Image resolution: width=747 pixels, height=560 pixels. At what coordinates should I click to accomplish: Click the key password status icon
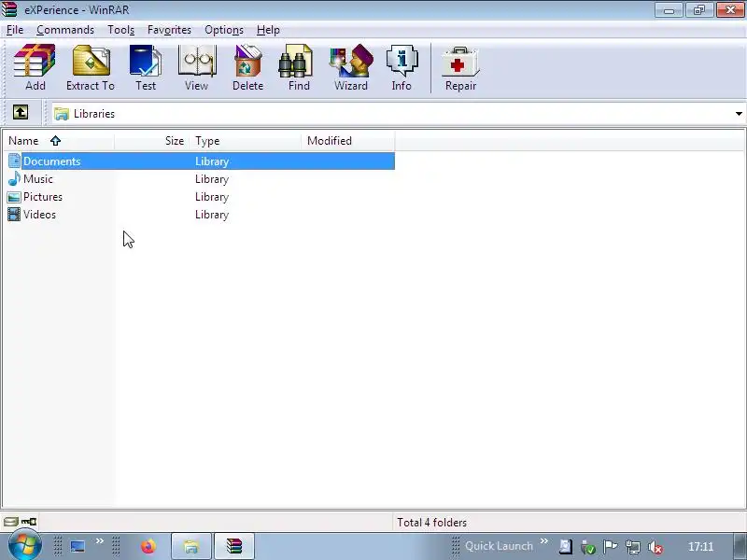tap(29, 522)
